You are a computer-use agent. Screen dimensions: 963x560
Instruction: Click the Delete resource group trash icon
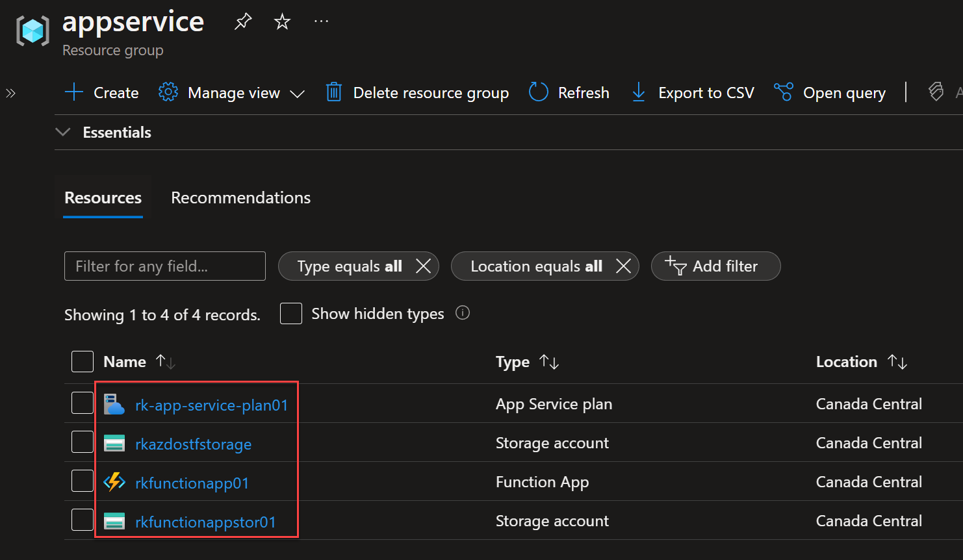click(x=334, y=92)
